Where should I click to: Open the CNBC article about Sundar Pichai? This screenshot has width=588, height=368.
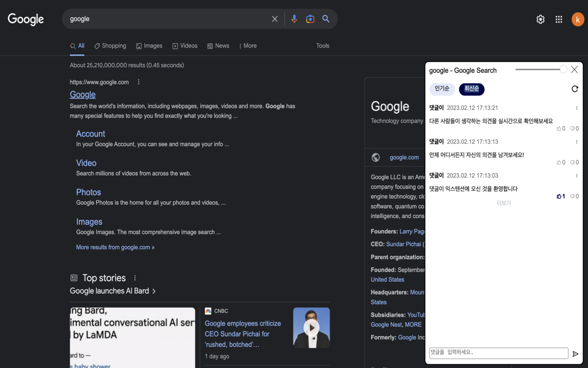[x=243, y=334]
